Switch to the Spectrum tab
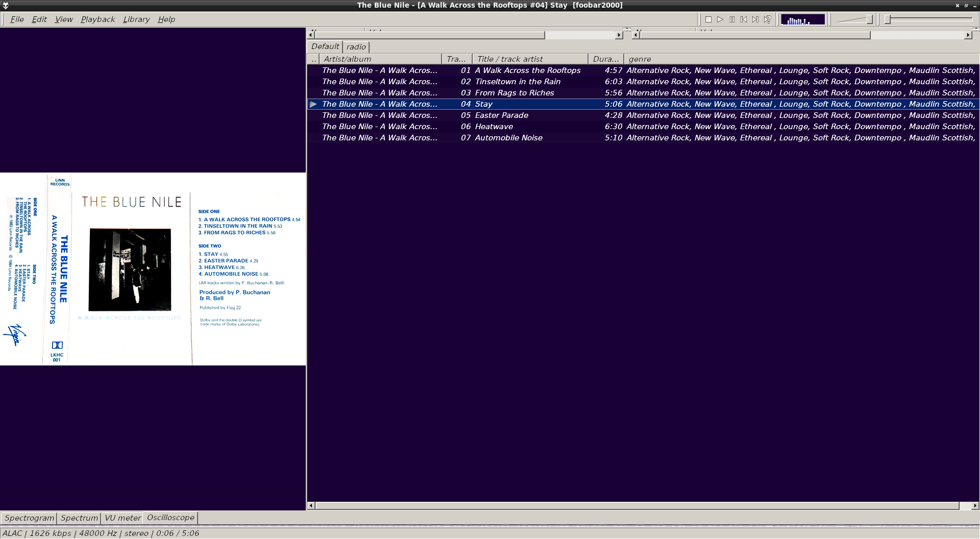980x539 pixels. click(x=79, y=518)
